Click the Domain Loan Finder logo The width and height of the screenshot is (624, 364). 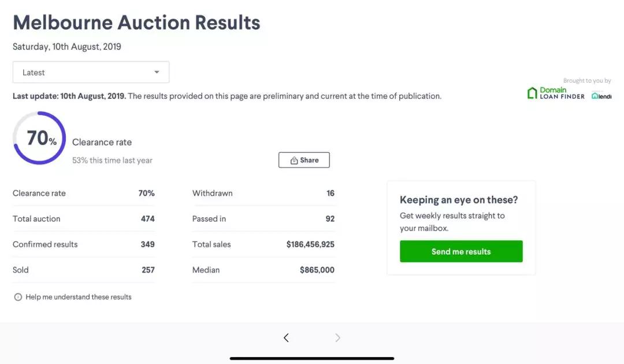pyautogui.click(x=556, y=93)
